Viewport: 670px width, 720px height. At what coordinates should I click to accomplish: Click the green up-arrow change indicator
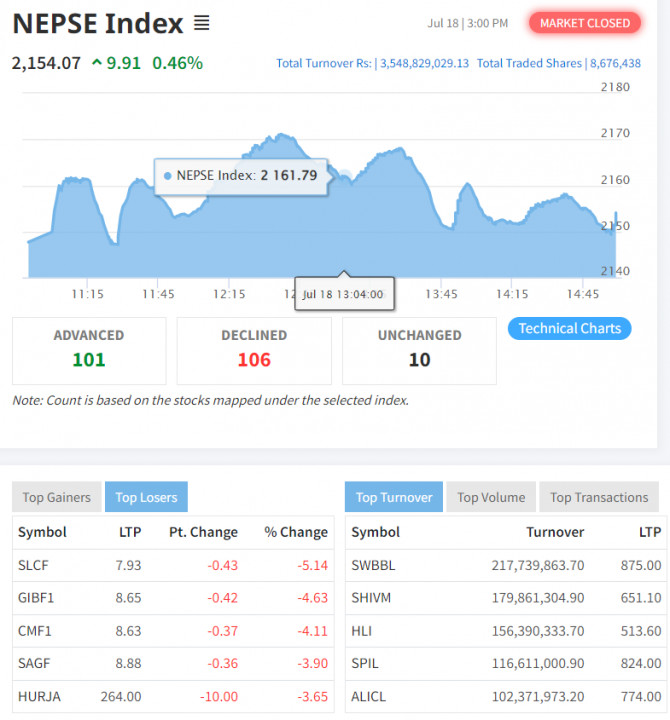[x=97, y=62]
